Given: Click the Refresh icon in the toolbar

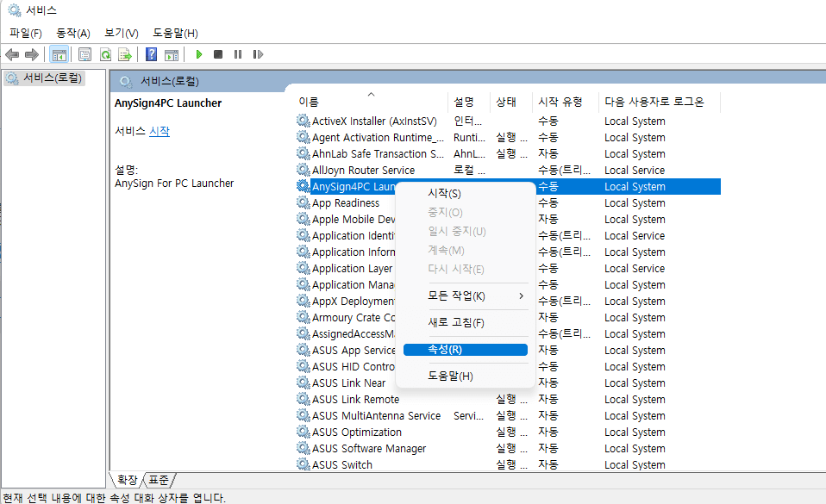Looking at the screenshot, I should [x=105, y=54].
